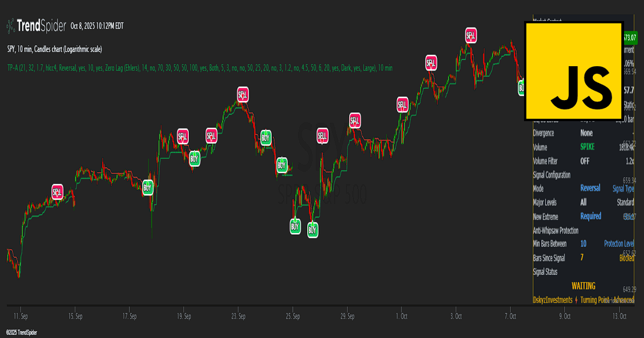This screenshot has width=644, height=338.
Task: Click the green 'SPIKE' volume value
Action: pos(588,146)
